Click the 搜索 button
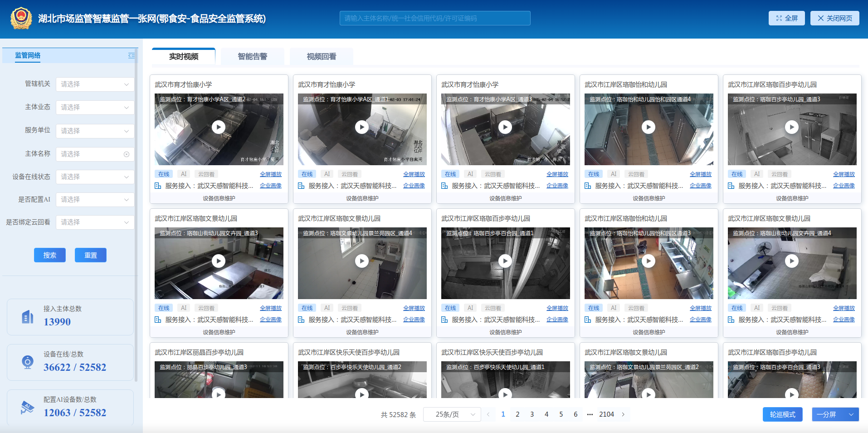Screen dimensions: 868x433 (x=50, y=255)
